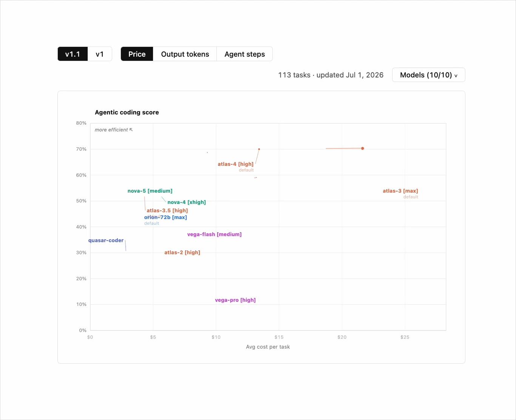Click the quasar-coder label
516x420 pixels.
(106, 240)
